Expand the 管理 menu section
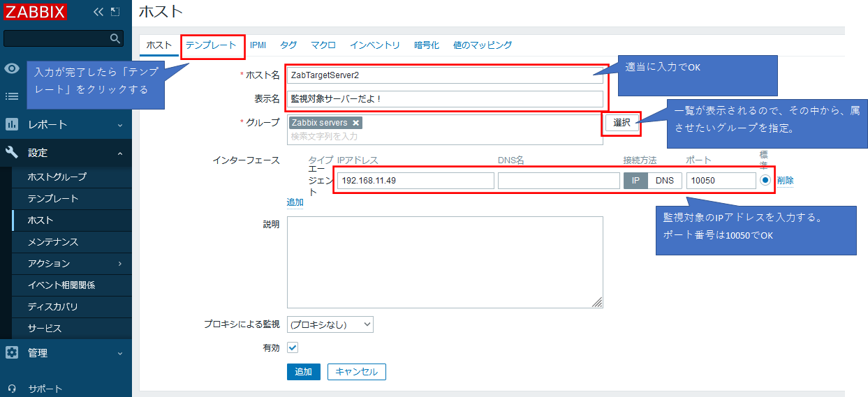 pyautogui.click(x=66, y=353)
